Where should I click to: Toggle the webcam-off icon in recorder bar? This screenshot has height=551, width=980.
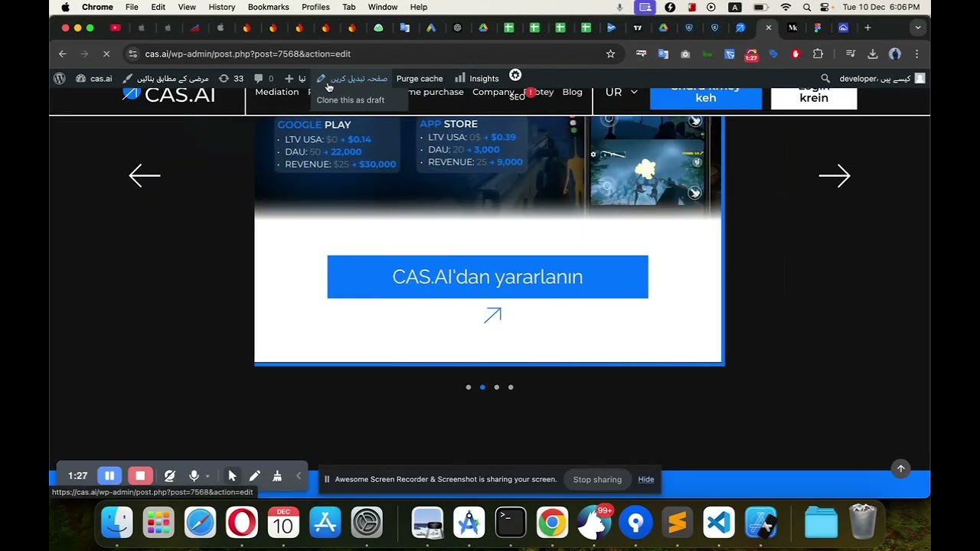click(x=169, y=475)
